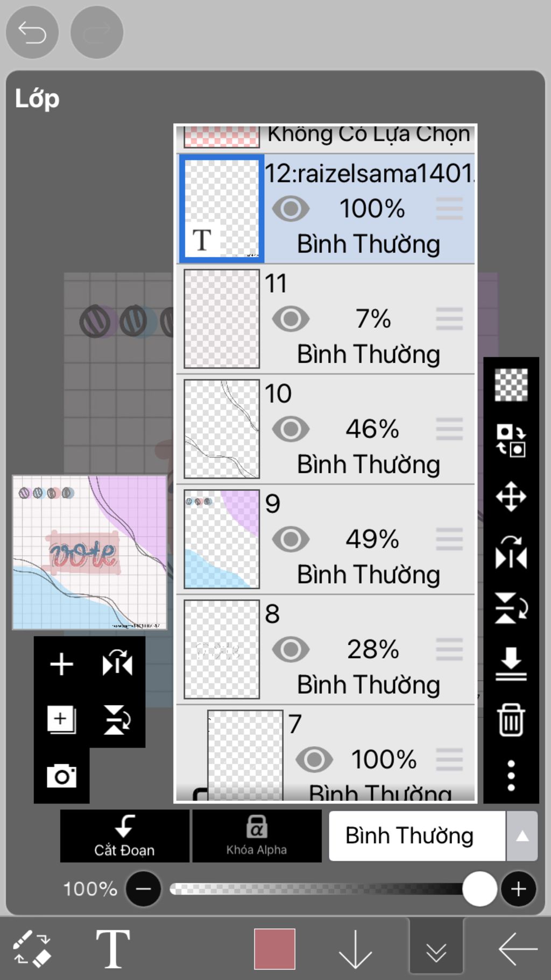Toggle visibility of layer 9

[x=291, y=539]
